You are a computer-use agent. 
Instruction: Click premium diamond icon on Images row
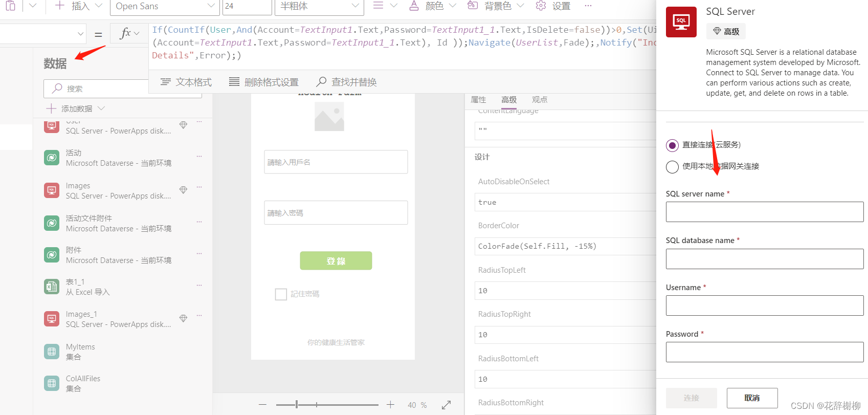point(183,190)
